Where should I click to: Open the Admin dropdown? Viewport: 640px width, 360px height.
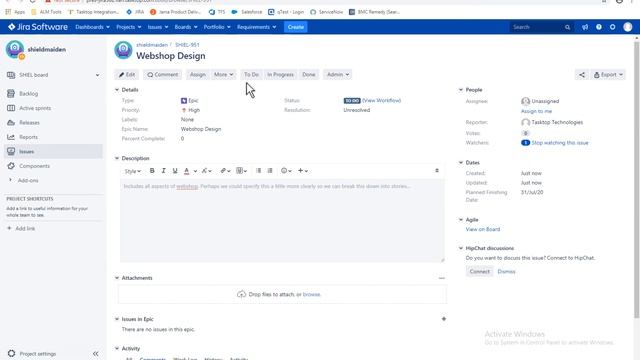point(338,75)
